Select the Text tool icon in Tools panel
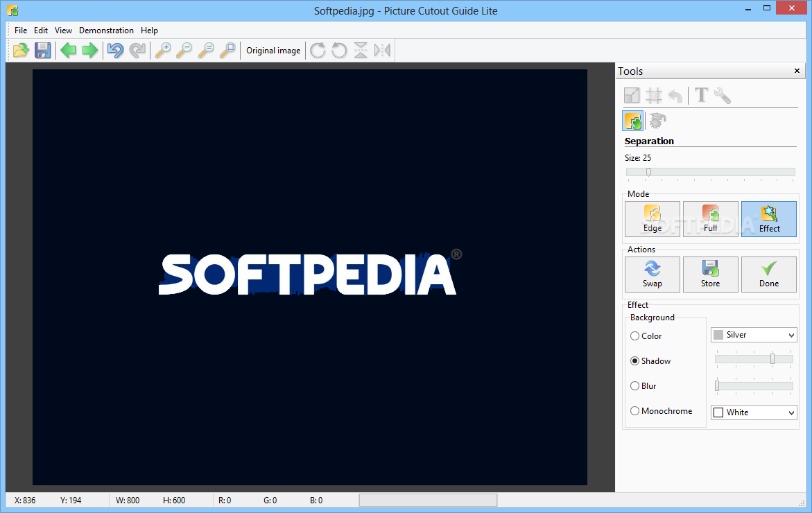 pyautogui.click(x=701, y=95)
